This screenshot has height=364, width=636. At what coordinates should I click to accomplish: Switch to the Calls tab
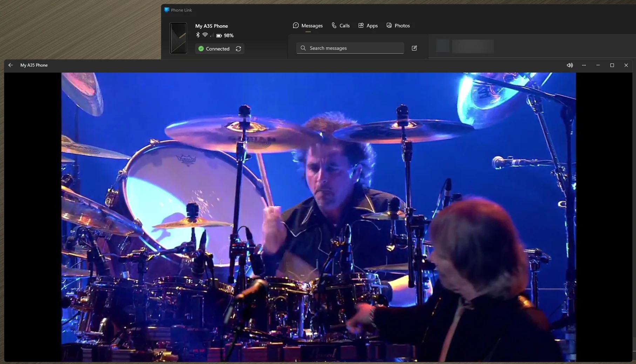tap(341, 26)
